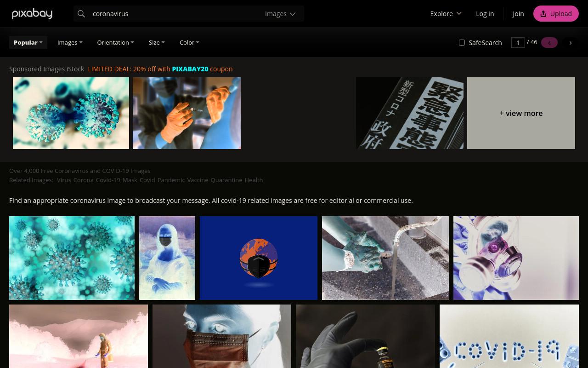Screen dimensions: 588x368
Task: Open the hand washing under tap image
Action: [x=385, y=258]
